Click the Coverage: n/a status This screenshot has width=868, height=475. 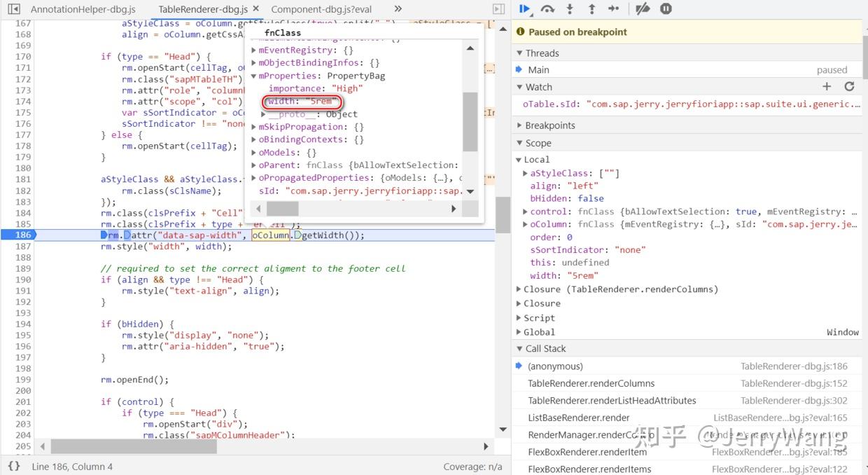click(472, 467)
